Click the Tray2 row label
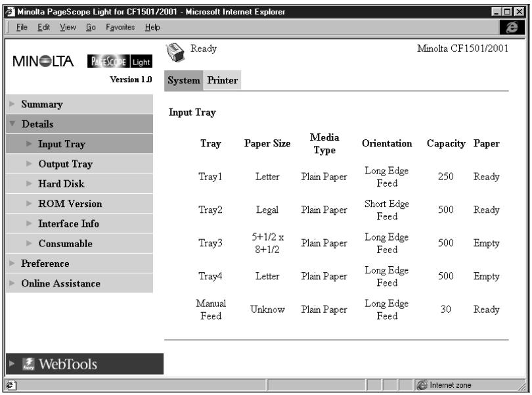This screenshot has height=395, width=532. coord(210,210)
